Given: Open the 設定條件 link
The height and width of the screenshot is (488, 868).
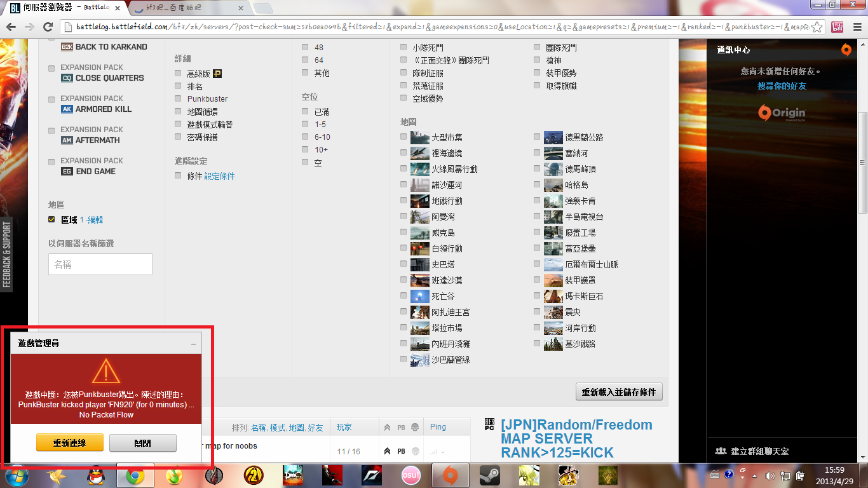Looking at the screenshot, I should [219, 176].
